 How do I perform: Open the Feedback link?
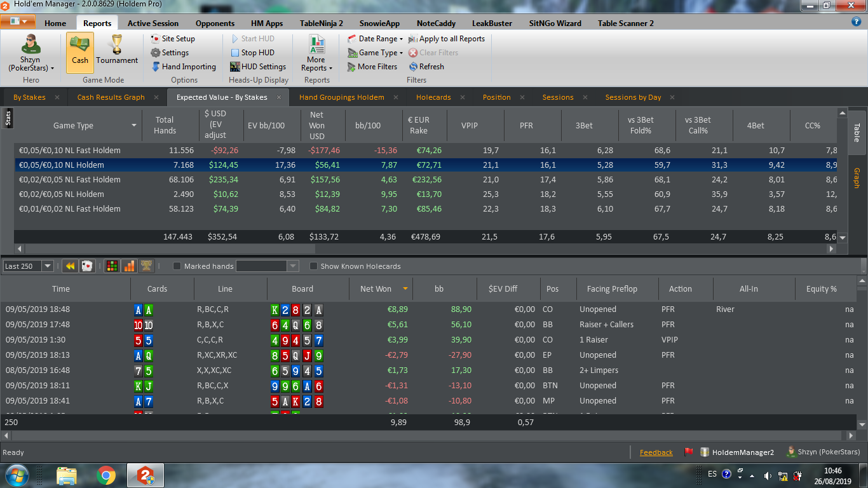656,452
